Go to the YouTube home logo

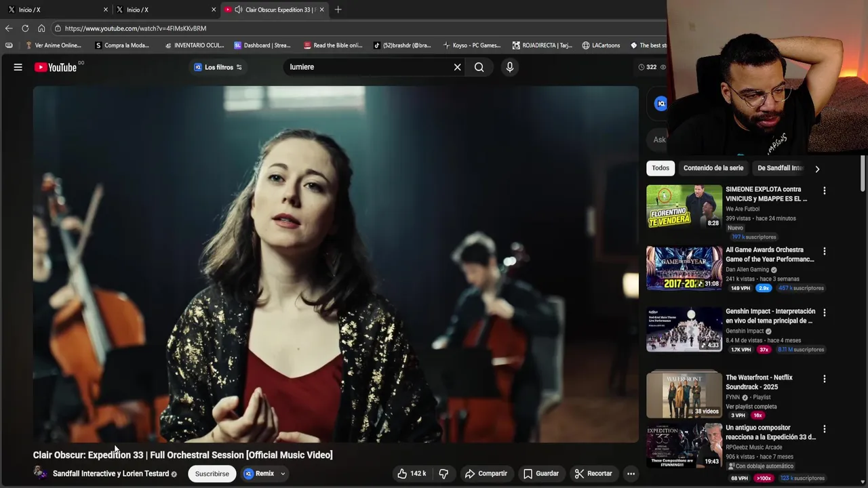56,67
